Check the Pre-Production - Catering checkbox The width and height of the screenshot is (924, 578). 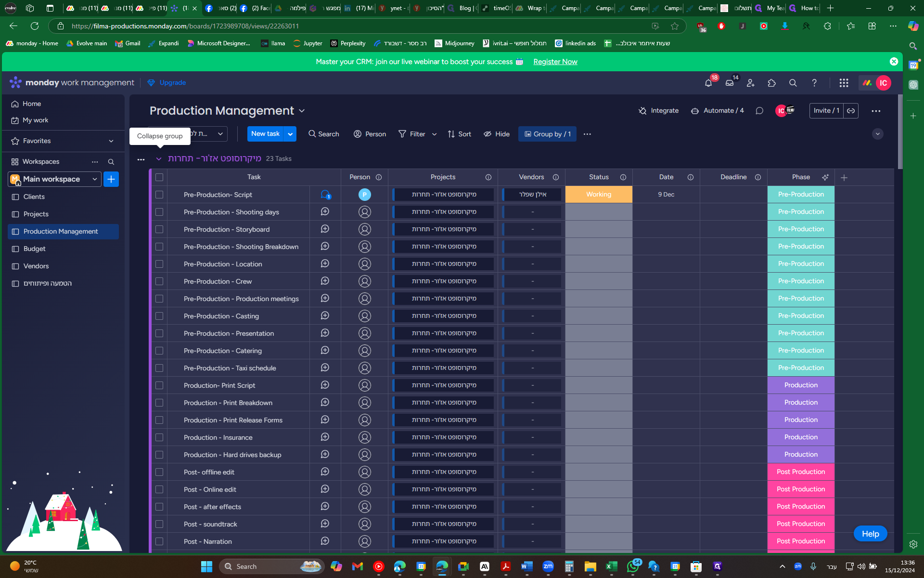159,351
